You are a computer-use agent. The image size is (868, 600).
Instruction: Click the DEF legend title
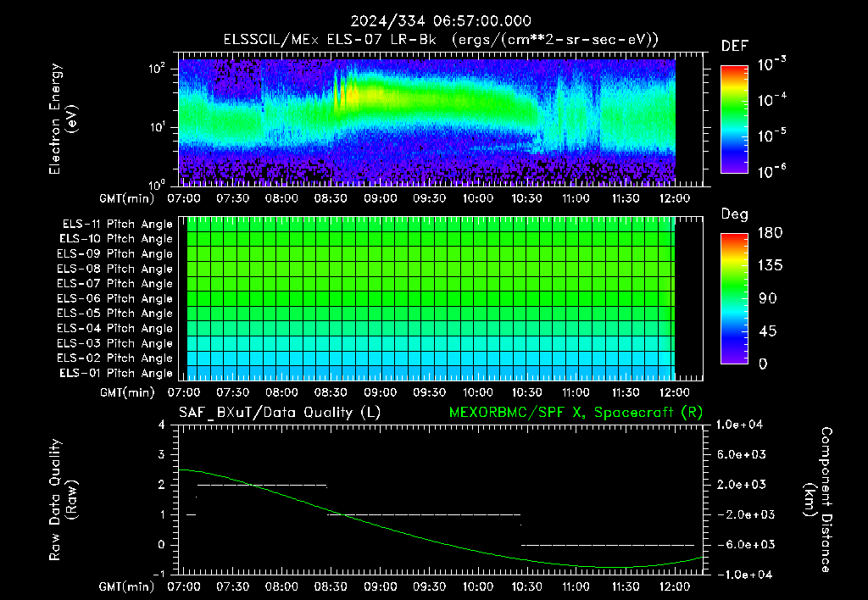[x=735, y=47]
